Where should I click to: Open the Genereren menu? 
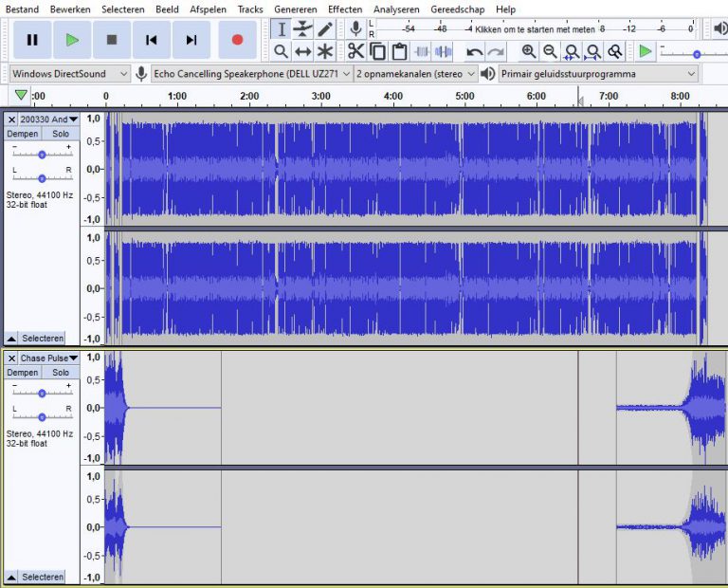pyautogui.click(x=296, y=9)
